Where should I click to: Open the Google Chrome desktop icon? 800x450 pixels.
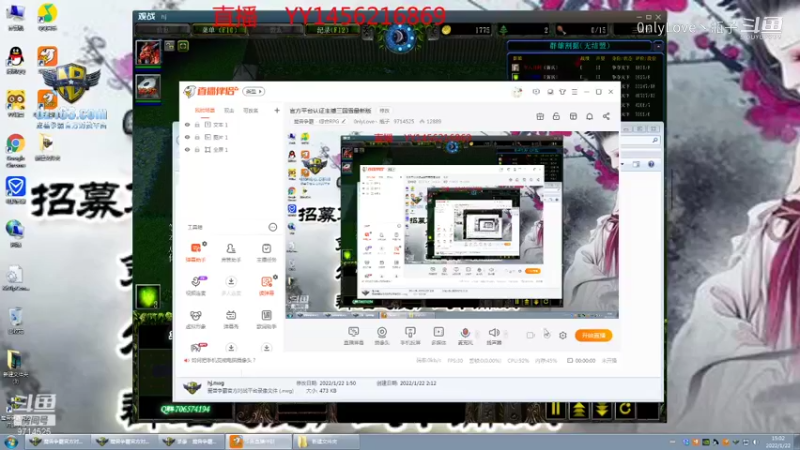[15, 150]
